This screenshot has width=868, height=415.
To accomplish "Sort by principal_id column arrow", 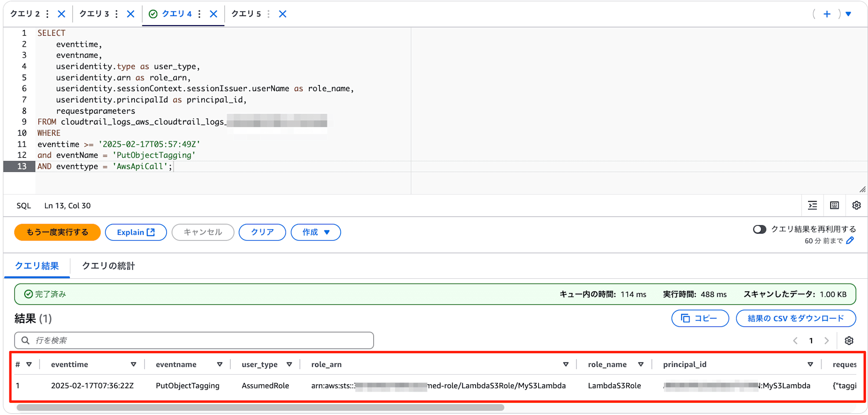I will click(x=810, y=364).
